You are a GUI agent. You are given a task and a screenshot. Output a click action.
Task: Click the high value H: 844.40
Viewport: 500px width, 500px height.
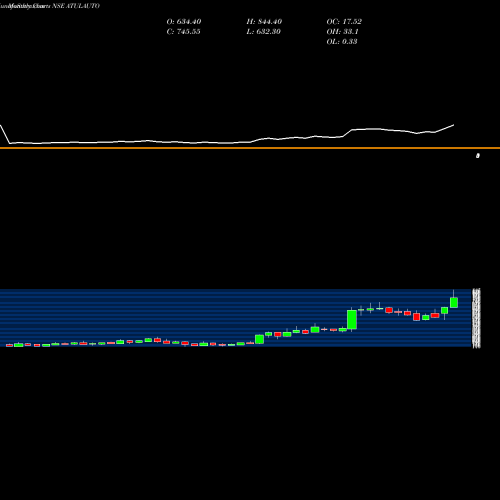coord(264,22)
